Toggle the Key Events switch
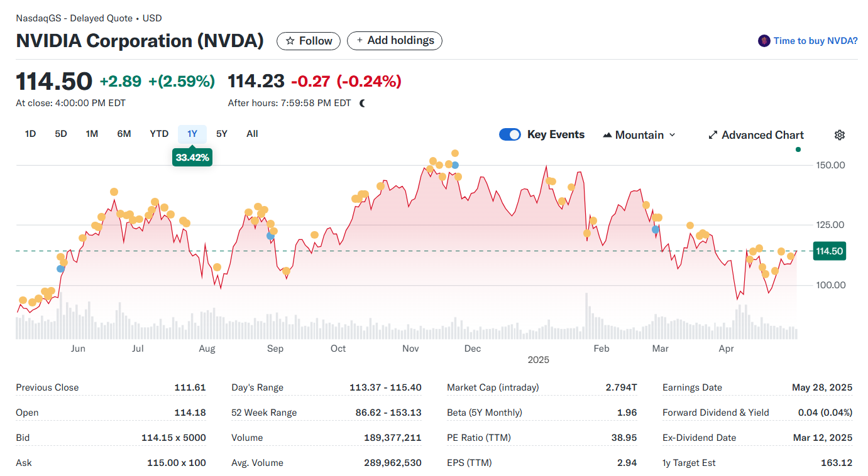 point(510,134)
